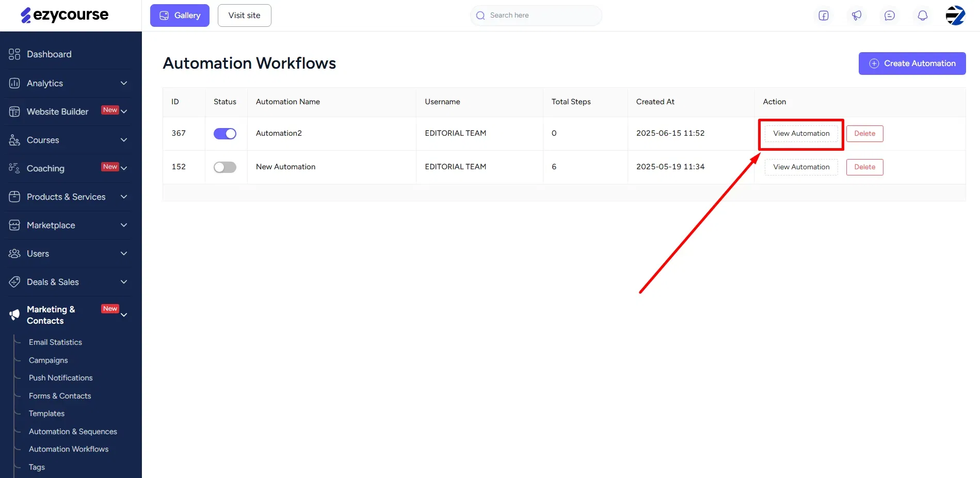Delete the Automation2 workflow
This screenshot has height=478, width=980.
[865, 134]
